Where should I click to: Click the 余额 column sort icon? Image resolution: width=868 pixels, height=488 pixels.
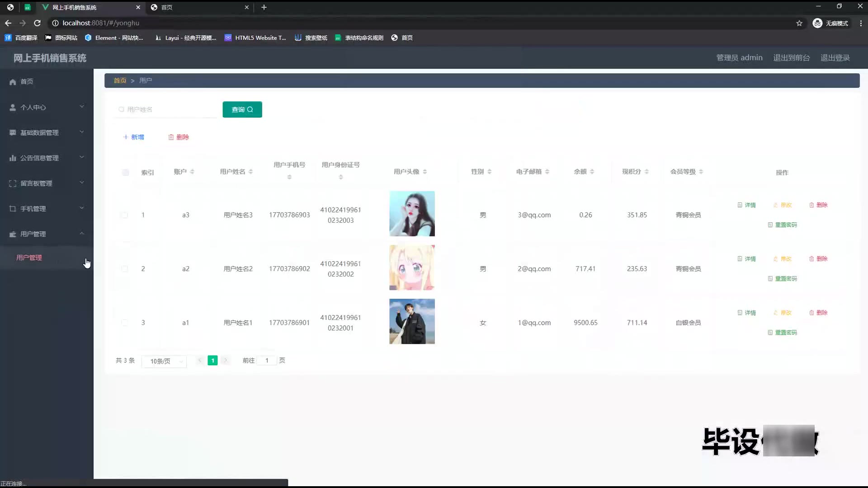pyautogui.click(x=592, y=172)
